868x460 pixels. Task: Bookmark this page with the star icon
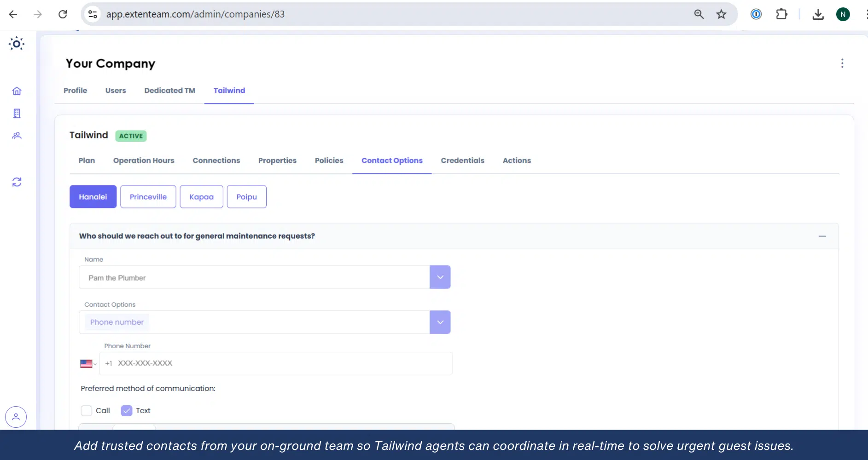tap(721, 14)
